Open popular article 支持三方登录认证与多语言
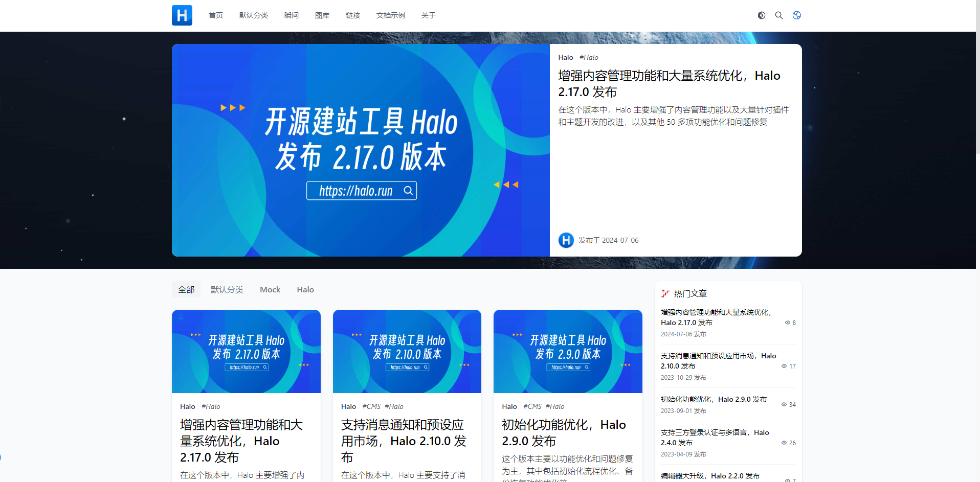Screen dimensions: 980x482 715,438
